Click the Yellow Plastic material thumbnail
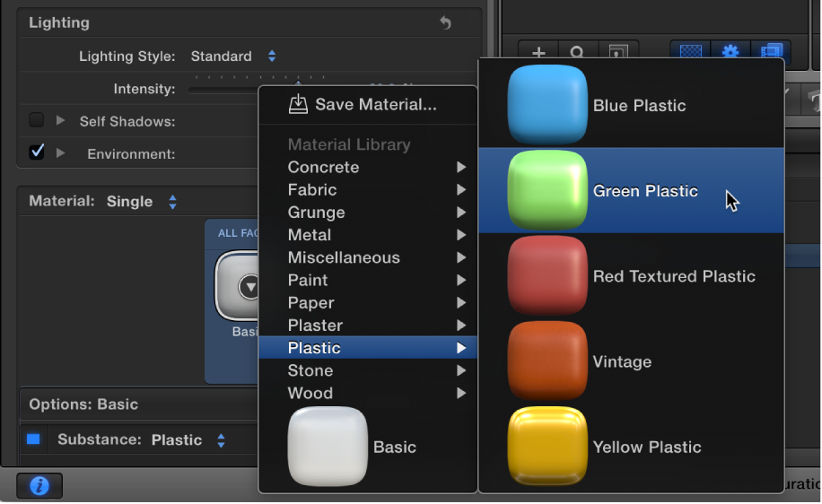The height and width of the screenshot is (504, 822). tap(547, 447)
